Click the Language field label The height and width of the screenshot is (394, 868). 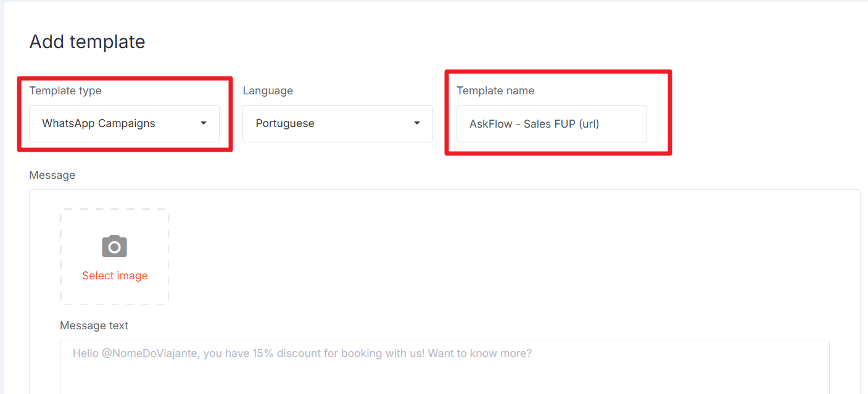(x=268, y=91)
